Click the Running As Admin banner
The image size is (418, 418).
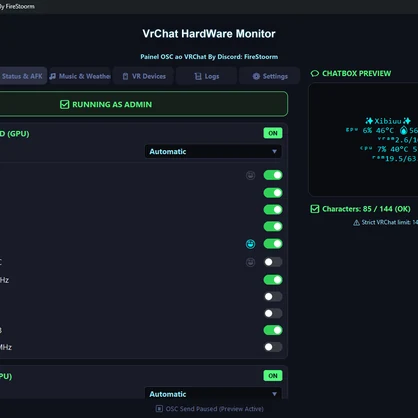143,104
